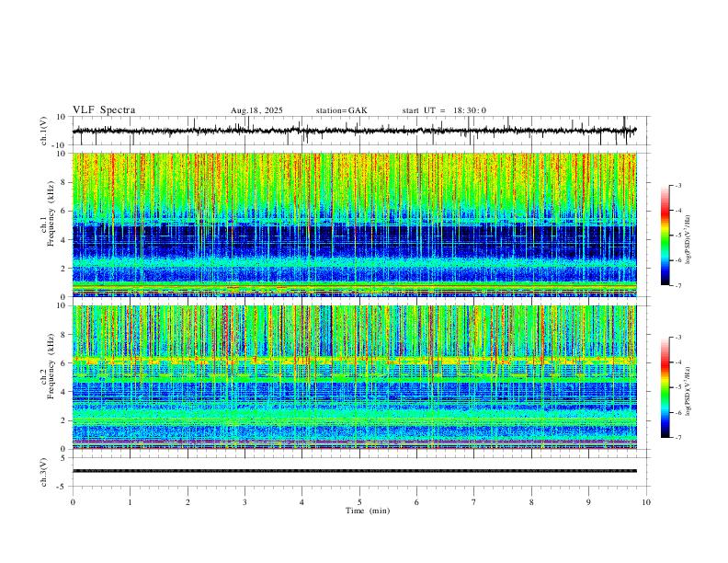Screen dimensions: 728x563
Task: Click the '-7' tick on lower colorbar
Action: [x=677, y=438]
